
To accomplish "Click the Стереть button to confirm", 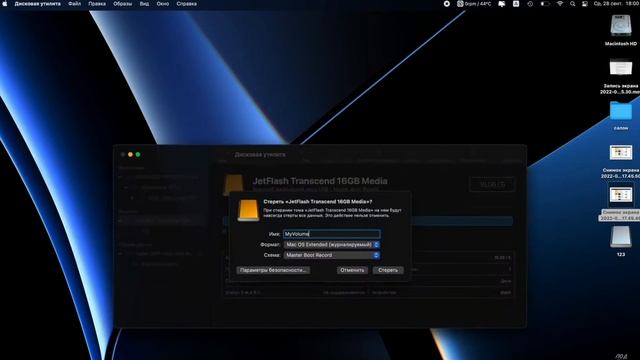I will 388,270.
